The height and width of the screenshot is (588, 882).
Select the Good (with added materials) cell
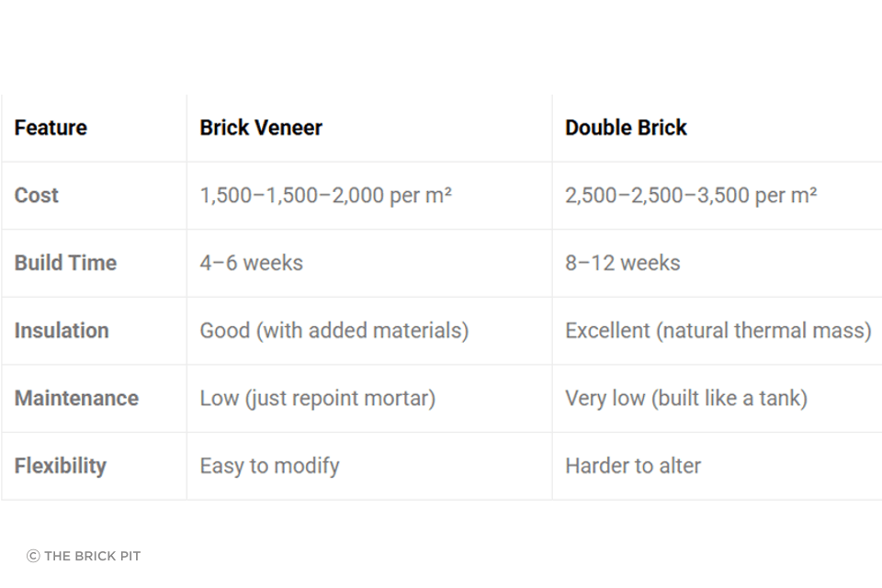pyautogui.click(x=334, y=331)
